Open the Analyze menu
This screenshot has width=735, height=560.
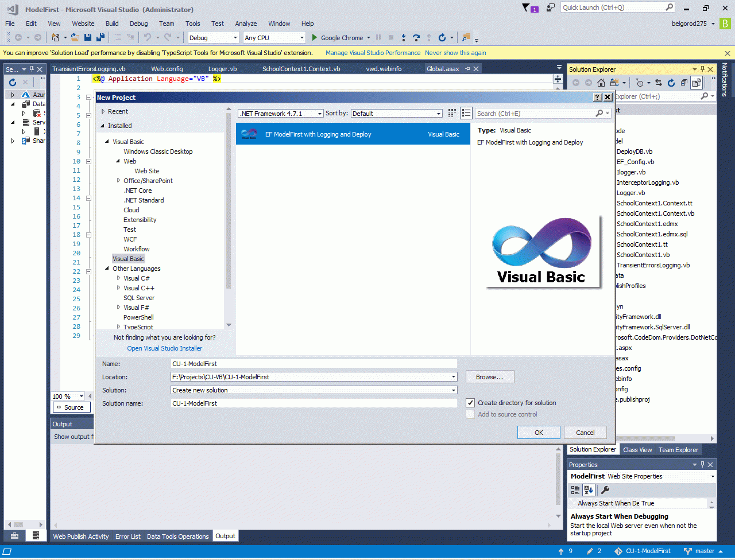[x=246, y=24]
